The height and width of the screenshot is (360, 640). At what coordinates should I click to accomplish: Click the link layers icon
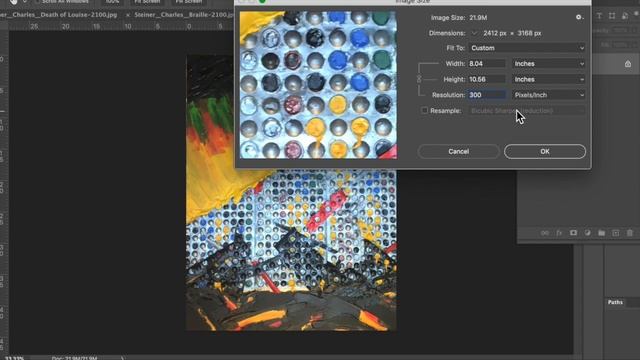pyautogui.click(x=545, y=233)
